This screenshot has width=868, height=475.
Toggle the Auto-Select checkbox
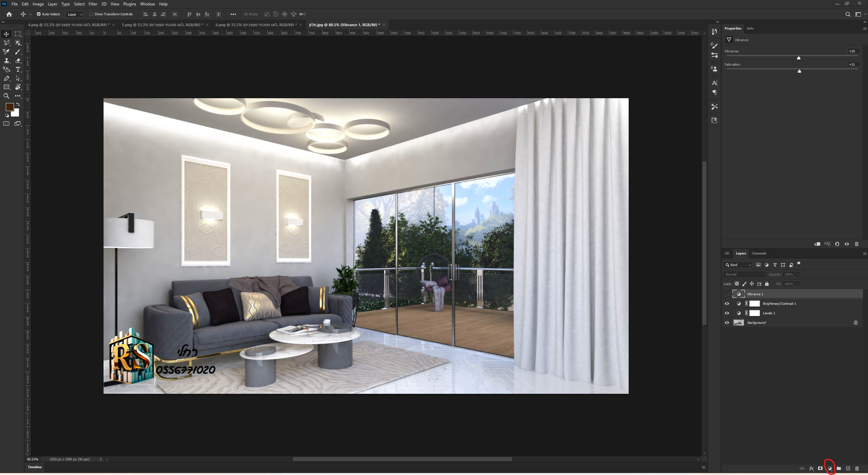39,14
